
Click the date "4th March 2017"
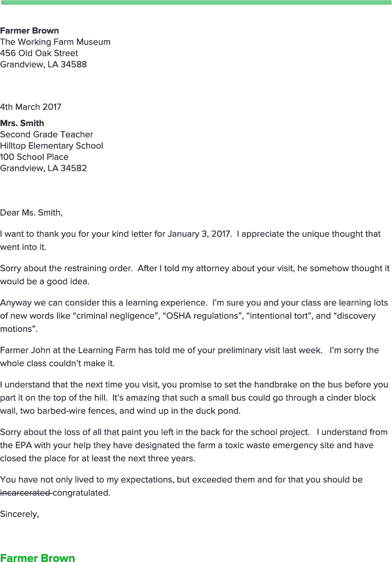click(31, 107)
